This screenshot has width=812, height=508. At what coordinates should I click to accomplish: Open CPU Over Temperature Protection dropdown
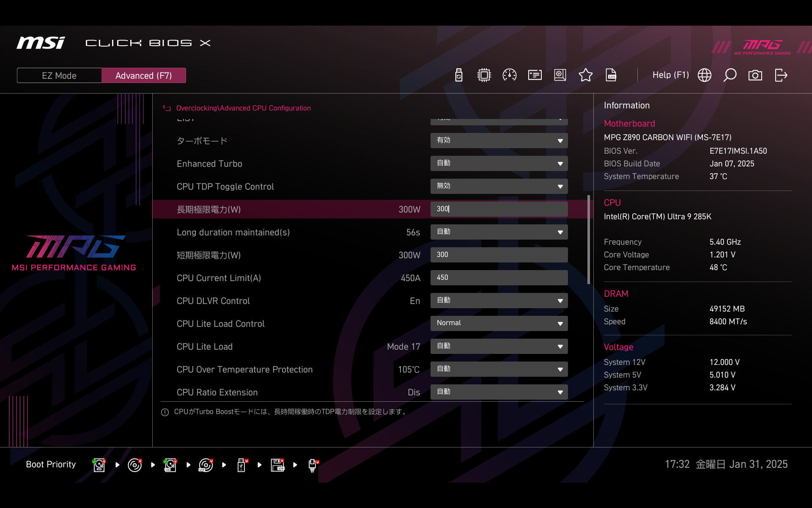[499, 369]
